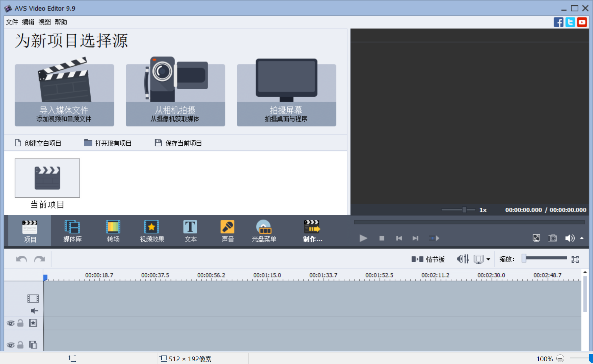Click 打开现有项目 open existing project
593x364 pixels.
pos(108,143)
